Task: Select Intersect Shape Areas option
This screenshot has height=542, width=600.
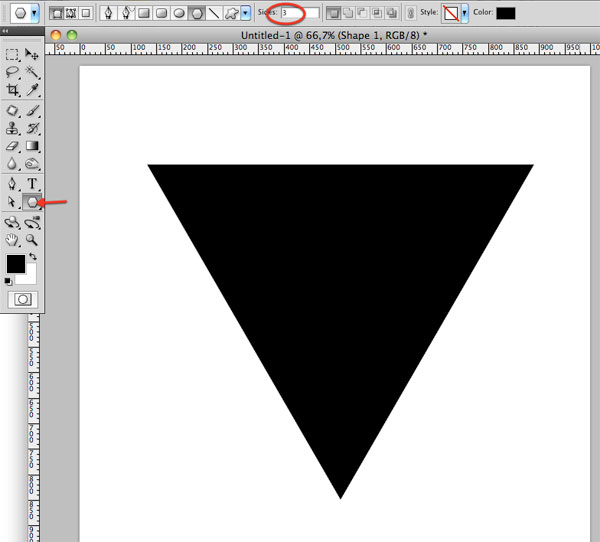Action: point(377,13)
